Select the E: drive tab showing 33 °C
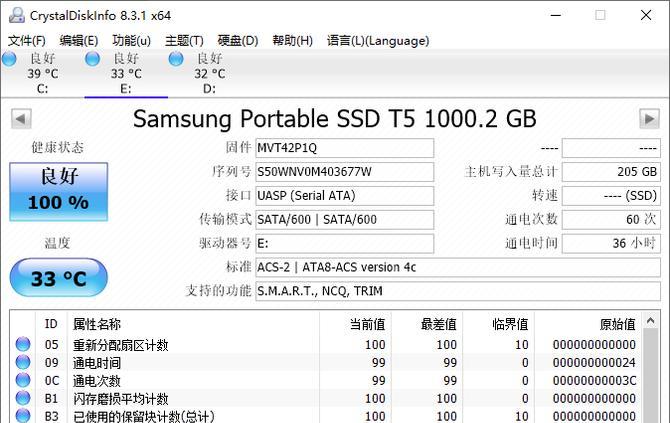Screen dimensions: 670x423 [x=126, y=73]
